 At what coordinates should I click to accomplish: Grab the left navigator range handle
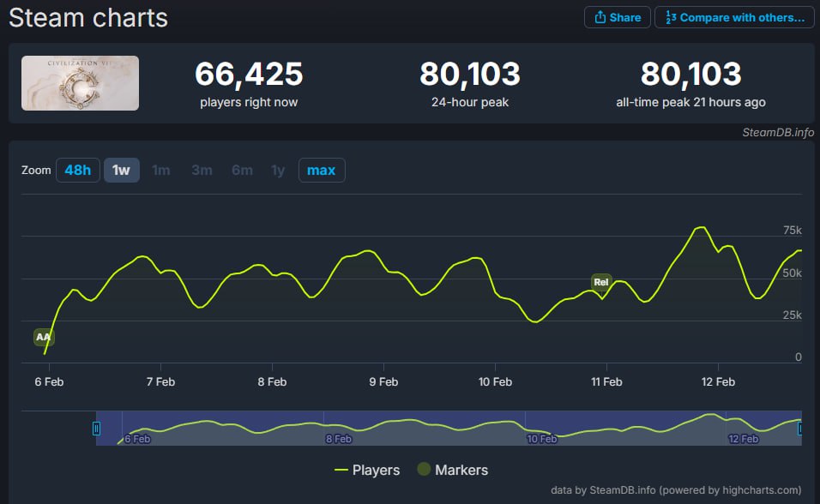97,428
